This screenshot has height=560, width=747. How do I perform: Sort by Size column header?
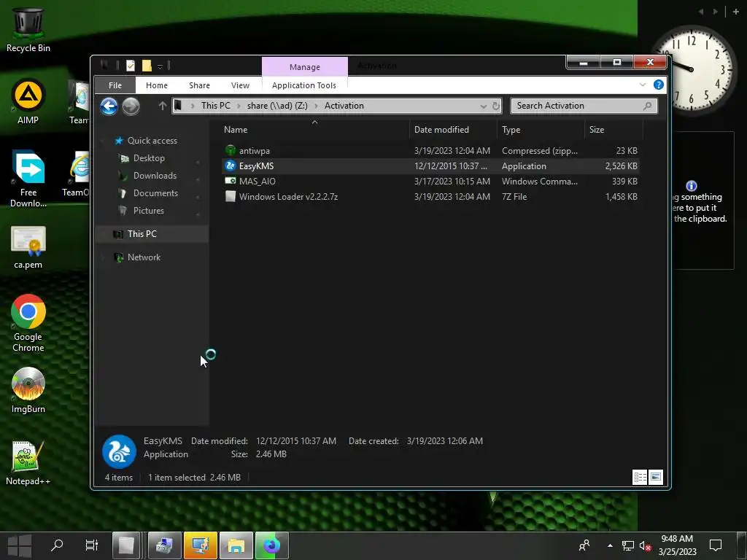coord(597,130)
